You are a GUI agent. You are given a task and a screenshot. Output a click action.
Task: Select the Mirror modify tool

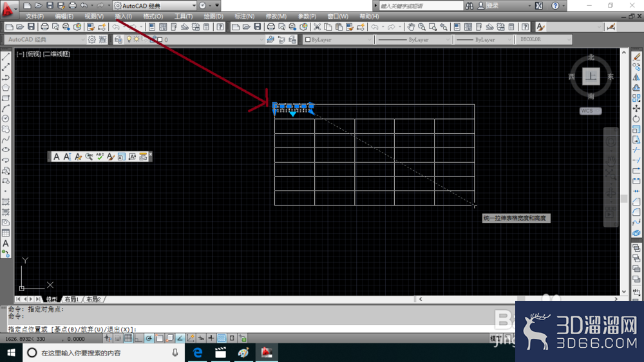pos(636,77)
